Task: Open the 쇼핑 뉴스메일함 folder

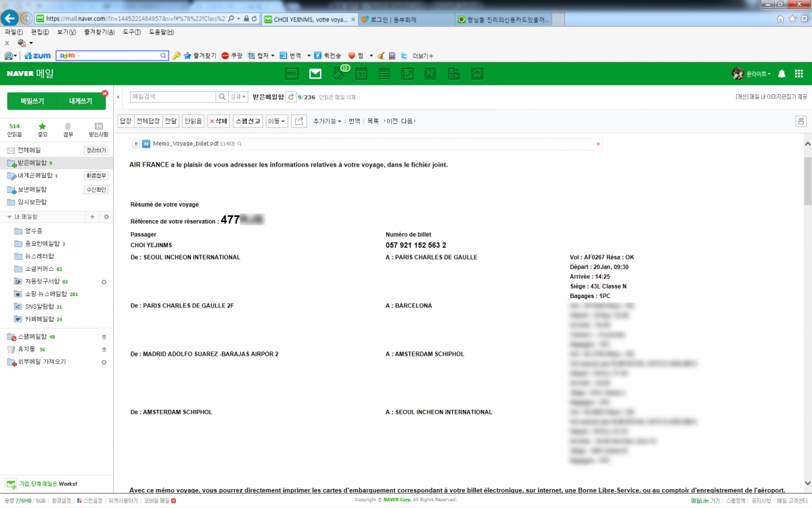Action: pos(47,294)
